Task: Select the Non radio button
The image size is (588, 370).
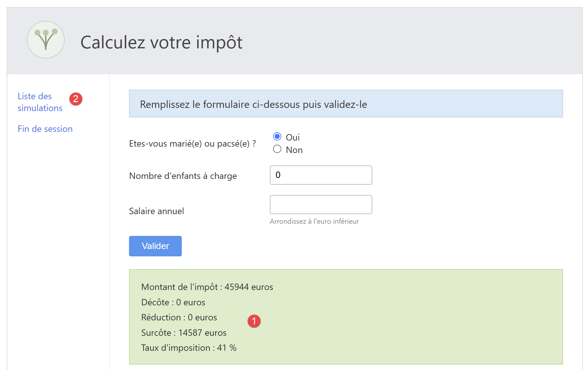Action: (x=277, y=149)
